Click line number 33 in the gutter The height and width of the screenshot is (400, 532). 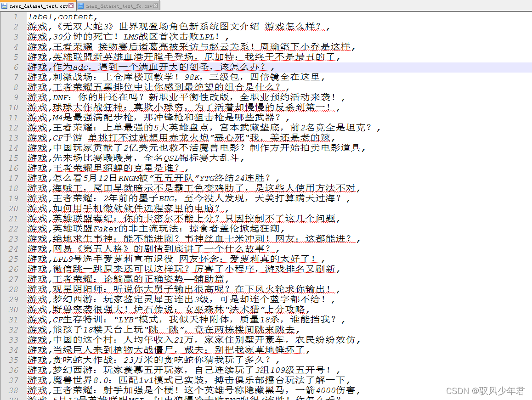coord(13,340)
